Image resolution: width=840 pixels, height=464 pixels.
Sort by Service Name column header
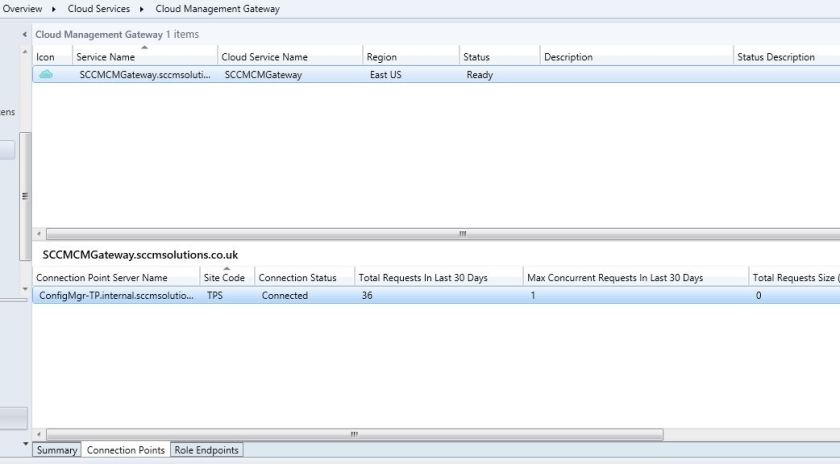(145, 57)
